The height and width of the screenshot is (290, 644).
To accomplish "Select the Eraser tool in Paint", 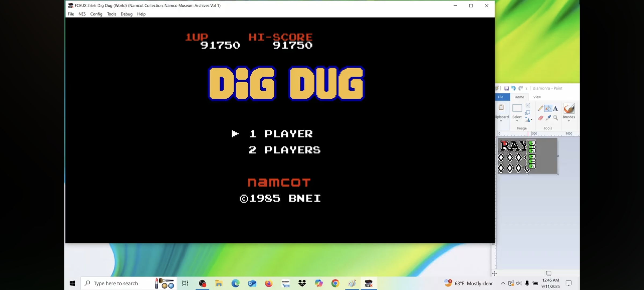I will [x=540, y=118].
